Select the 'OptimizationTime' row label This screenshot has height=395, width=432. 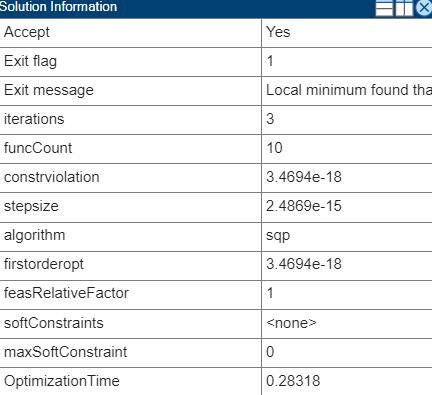pyautogui.click(x=62, y=381)
